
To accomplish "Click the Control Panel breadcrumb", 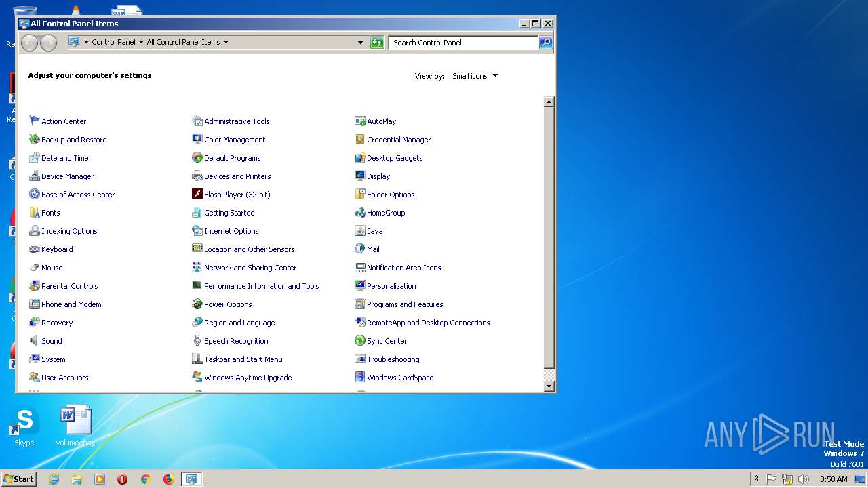I will pos(114,42).
